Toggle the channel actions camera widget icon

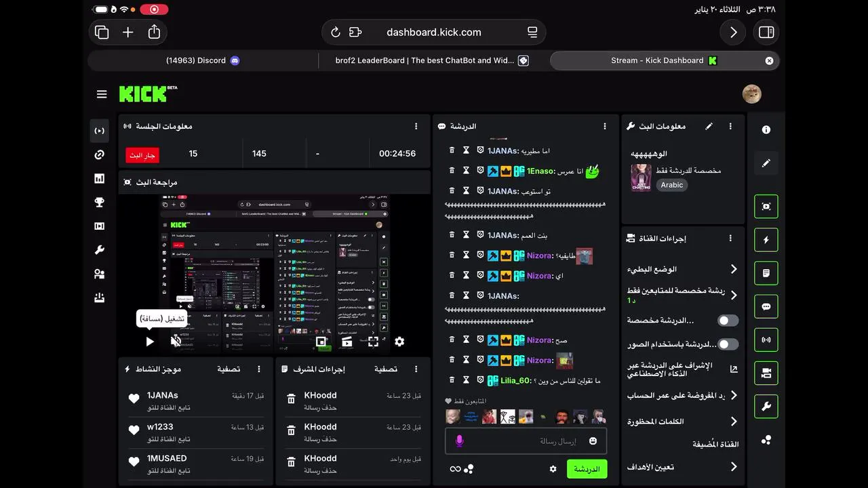[x=766, y=373]
